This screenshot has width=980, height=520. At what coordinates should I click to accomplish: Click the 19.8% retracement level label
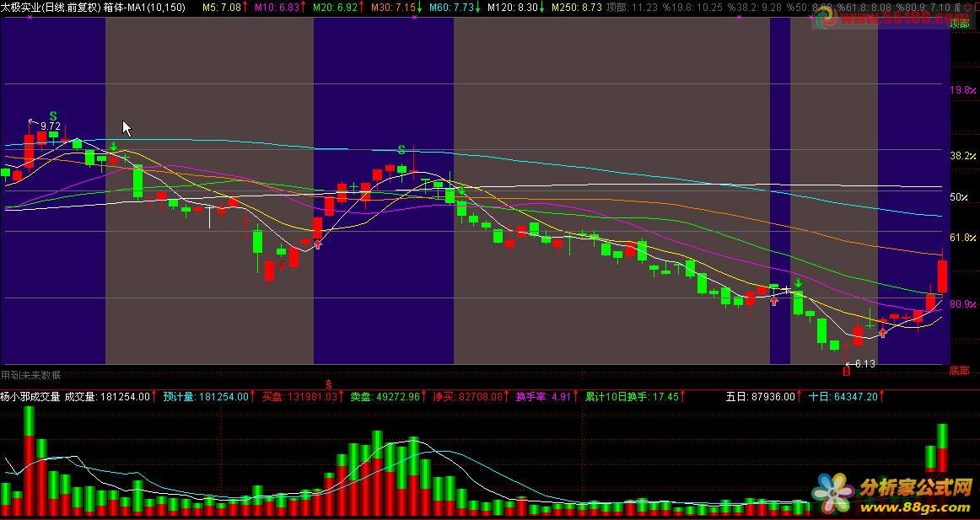[x=963, y=90]
